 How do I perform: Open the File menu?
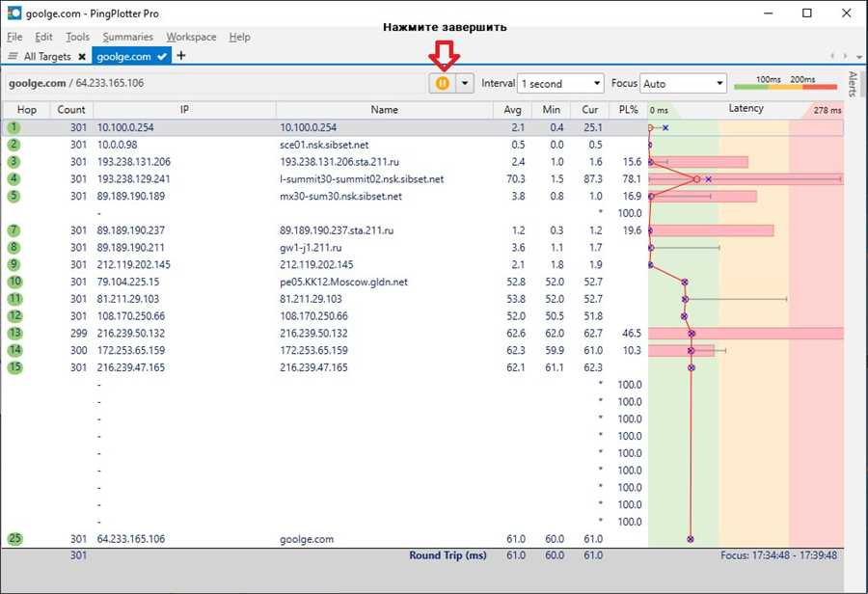click(14, 37)
